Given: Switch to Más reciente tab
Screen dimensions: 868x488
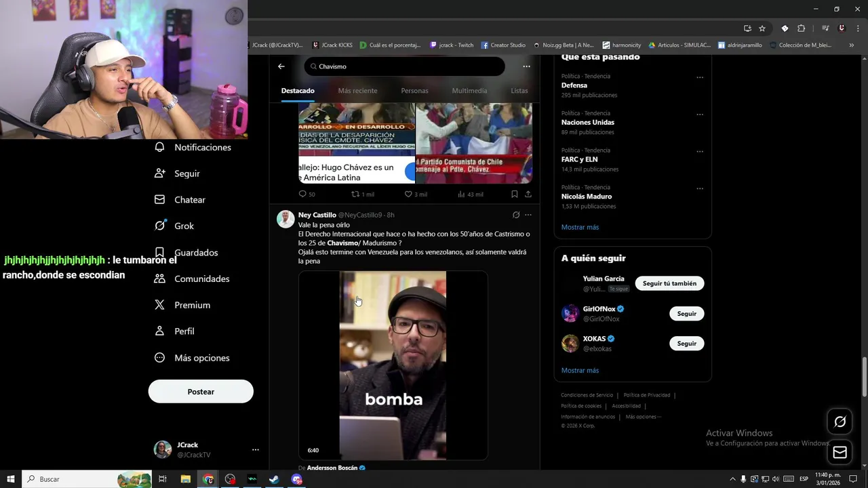Looking at the screenshot, I should coord(357,91).
